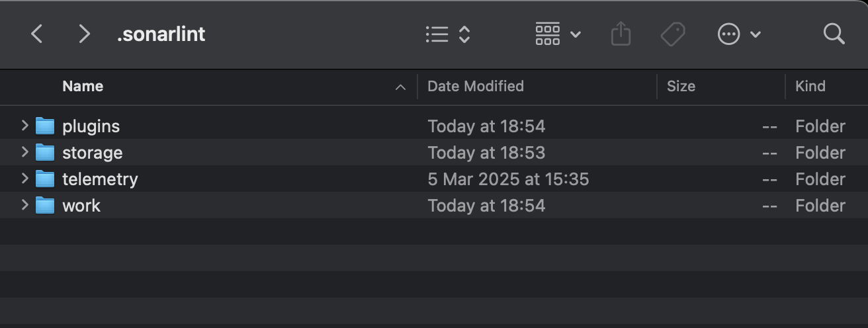Click the Search magnifying glass
The width and height of the screenshot is (868, 328).
[834, 34]
